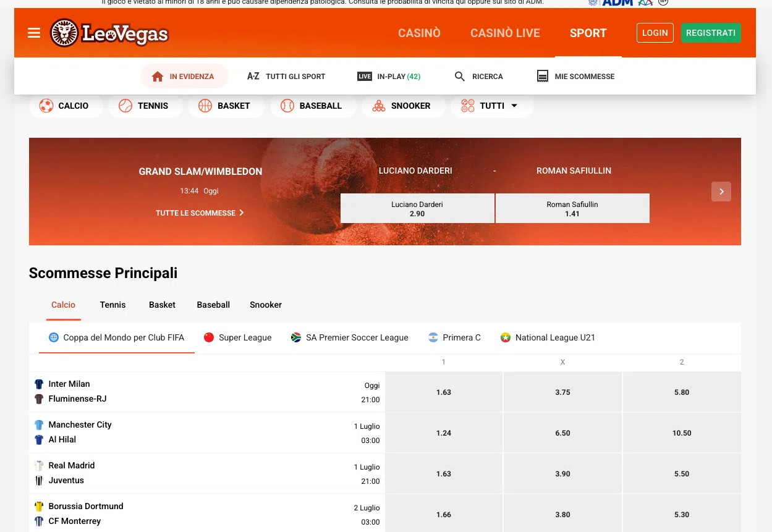Viewport: 772px width, 532px height.
Task: Click the Manchester City jersey icon
Action: tap(39, 425)
